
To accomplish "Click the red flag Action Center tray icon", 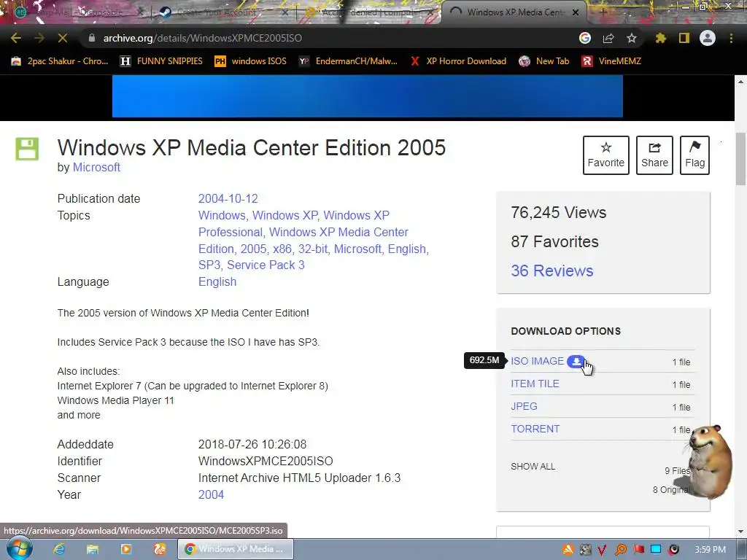I will [639, 550].
